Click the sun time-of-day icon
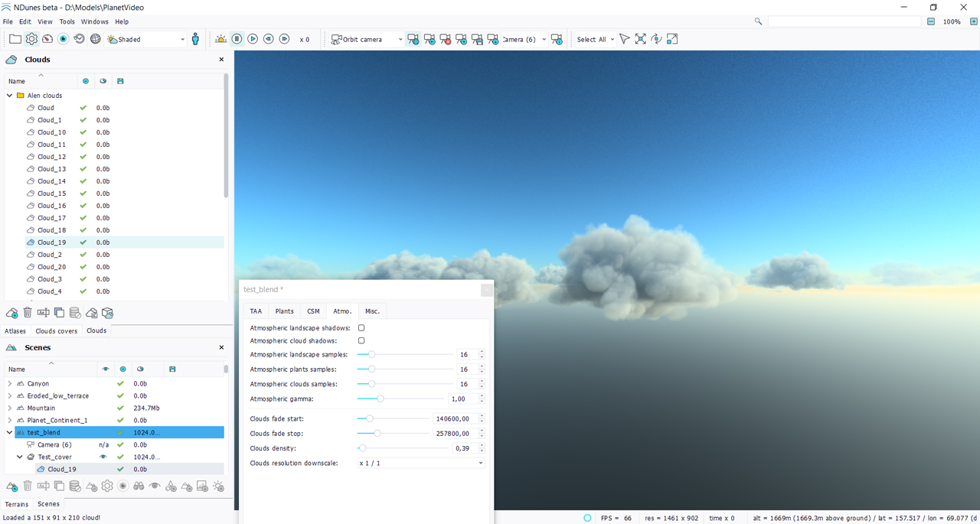This screenshot has width=980, height=524. (220, 39)
